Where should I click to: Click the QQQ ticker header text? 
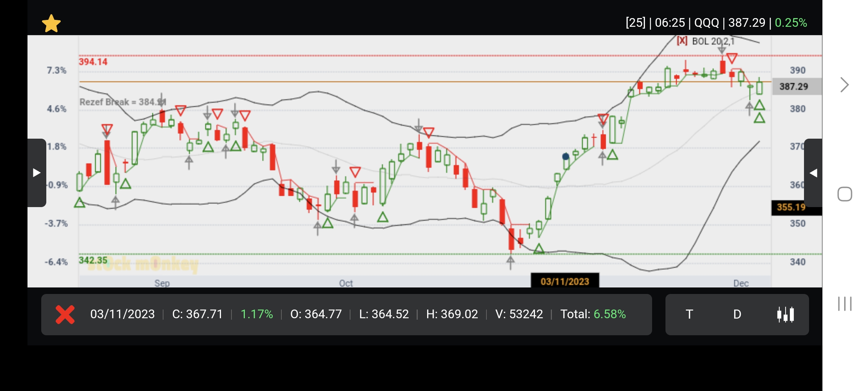707,23
